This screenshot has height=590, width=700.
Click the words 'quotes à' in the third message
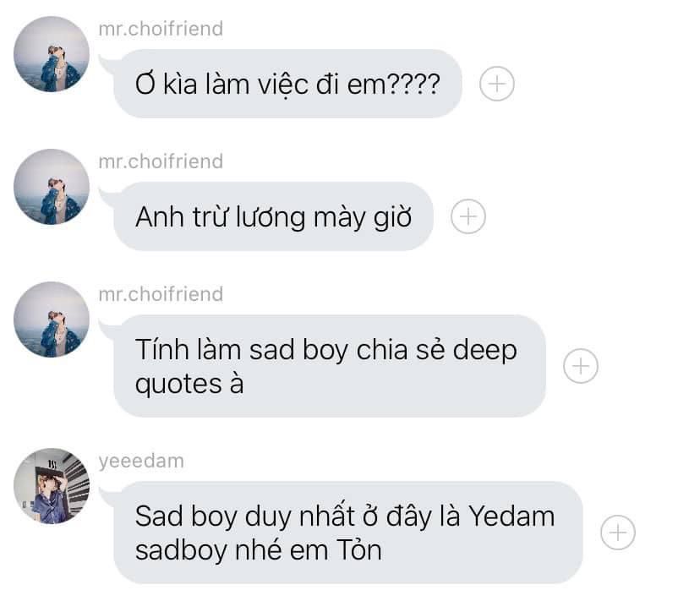[189, 385]
